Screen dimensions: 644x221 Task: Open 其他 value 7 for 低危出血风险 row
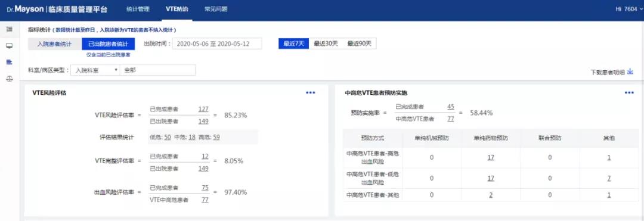(x=609, y=178)
